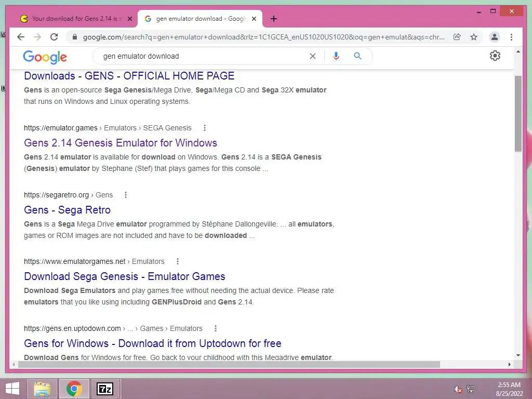The image size is (532, 399).
Task: Open File Explorer from taskbar
Action: (x=42, y=389)
